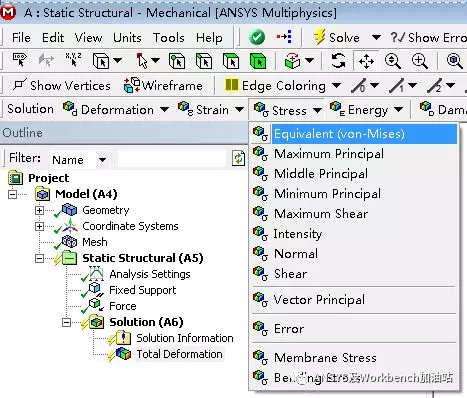Toggle Wireframe display
Image resolution: width=467 pixels, height=398 pixels.
[163, 86]
